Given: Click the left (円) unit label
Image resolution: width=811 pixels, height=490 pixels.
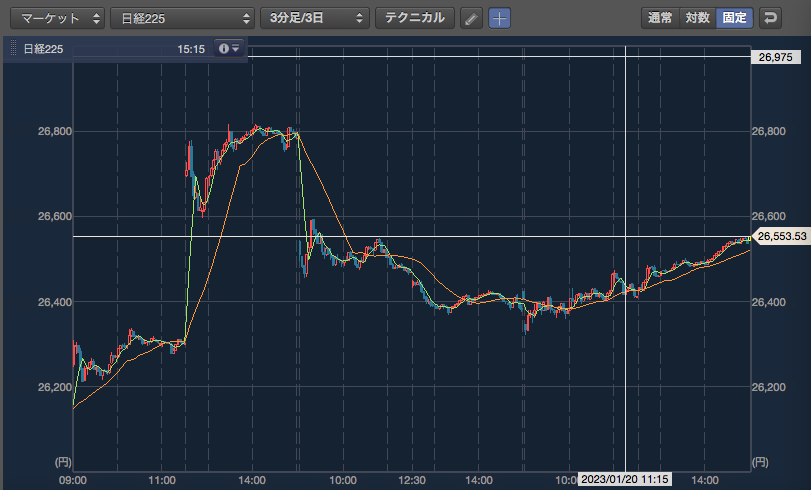Looking at the screenshot, I should pos(63,462).
